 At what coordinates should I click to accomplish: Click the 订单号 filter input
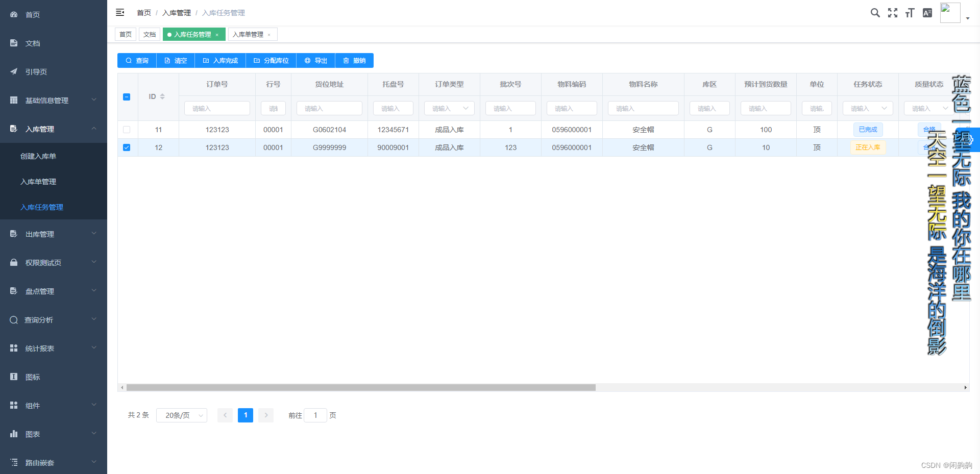(217, 108)
